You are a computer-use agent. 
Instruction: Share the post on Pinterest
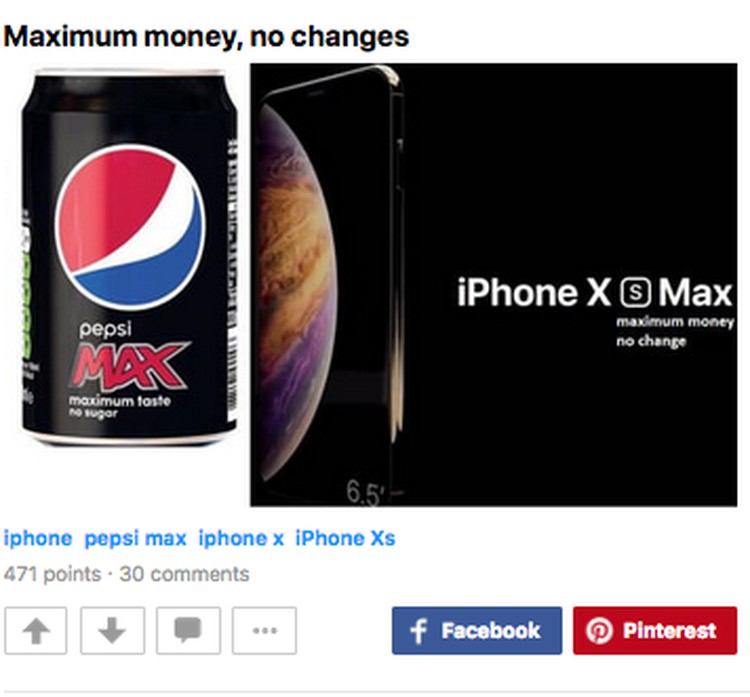[x=655, y=630]
